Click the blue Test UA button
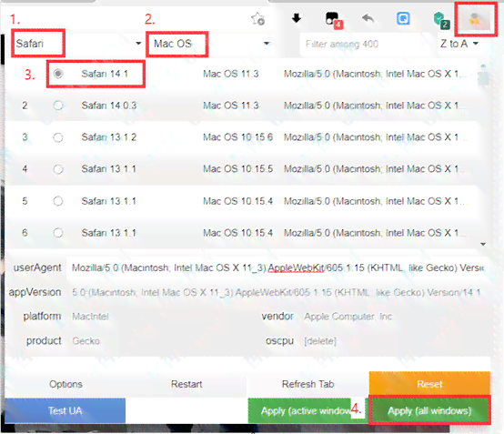Viewport: 504px width, 434px height. (66, 410)
